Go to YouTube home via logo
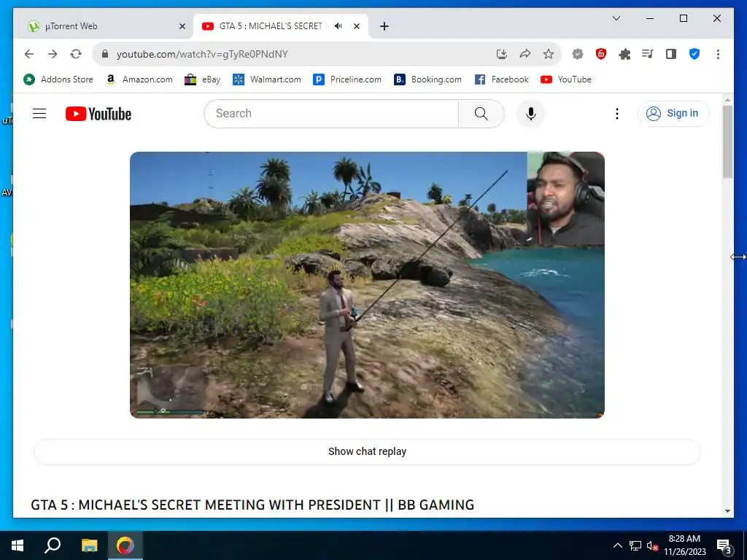Screen dimensions: 747x560 coord(98,114)
